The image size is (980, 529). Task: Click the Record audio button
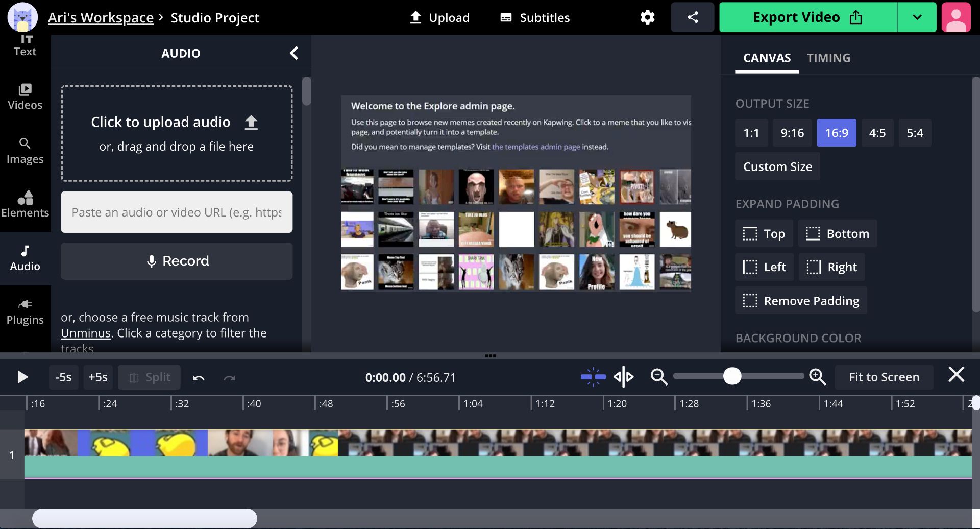coord(176,261)
